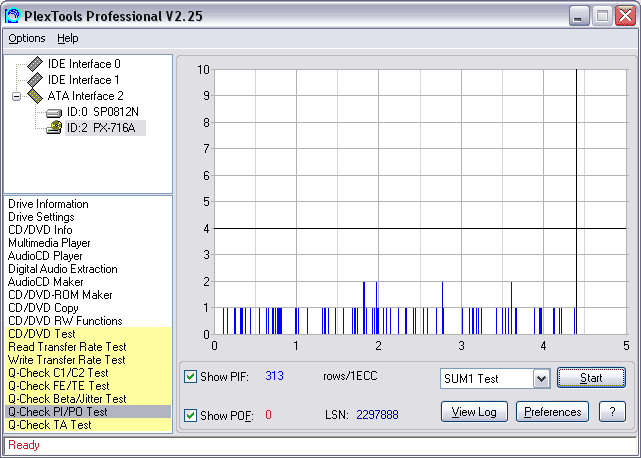The image size is (641, 458).
Task: Open AudioCD Player function
Action: pos(45,256)
